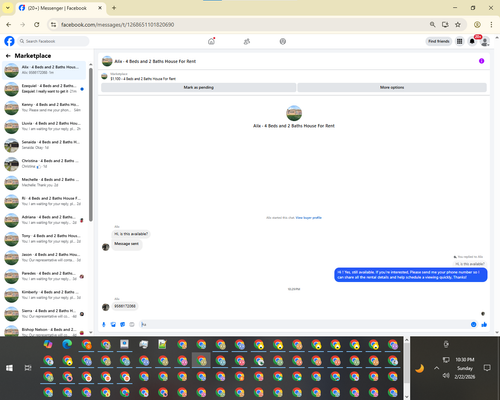
Task: Open the Adriana conversation
Action: click(44, 220)
